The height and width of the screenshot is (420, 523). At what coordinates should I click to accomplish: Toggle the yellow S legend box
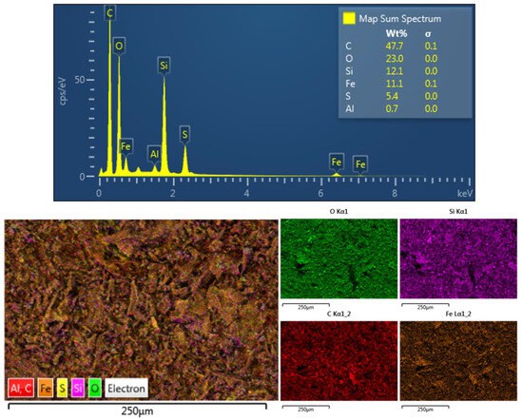62,388
